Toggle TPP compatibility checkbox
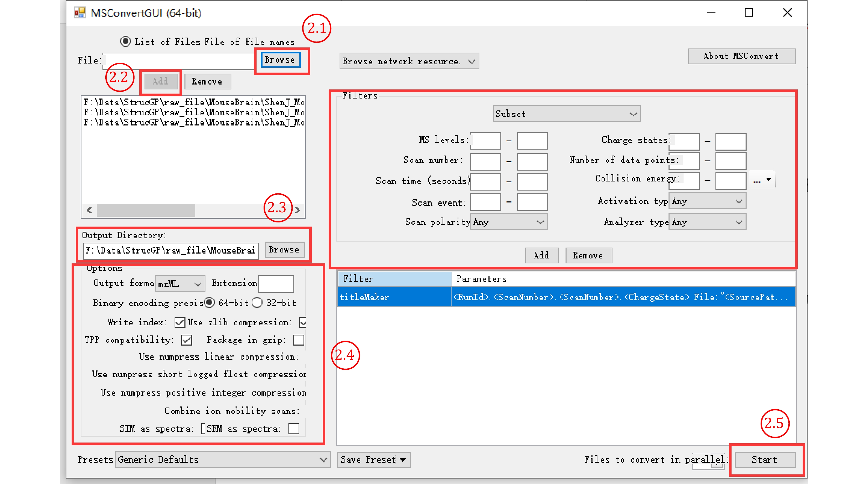Screen dimensions: 868x484 click(187, 340)
